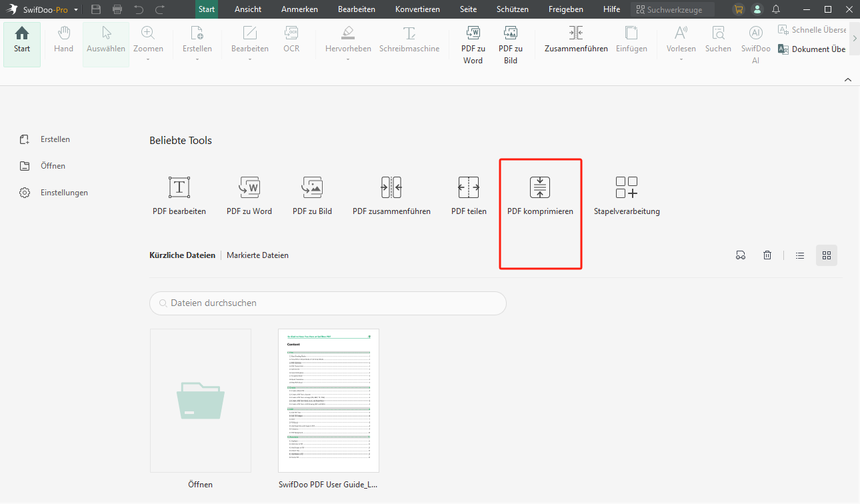Expand the Erstellen dropdown arrow
860x504 pixels.
click(x=197, y=60)
